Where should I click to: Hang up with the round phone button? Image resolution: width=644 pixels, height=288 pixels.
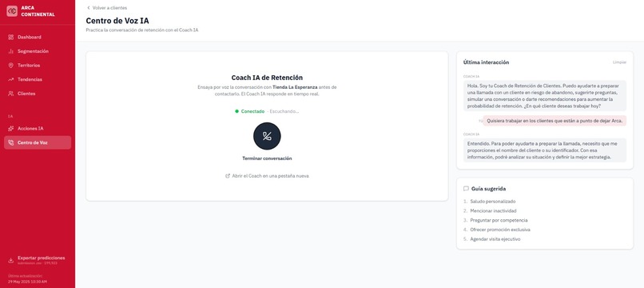[267, 136]
